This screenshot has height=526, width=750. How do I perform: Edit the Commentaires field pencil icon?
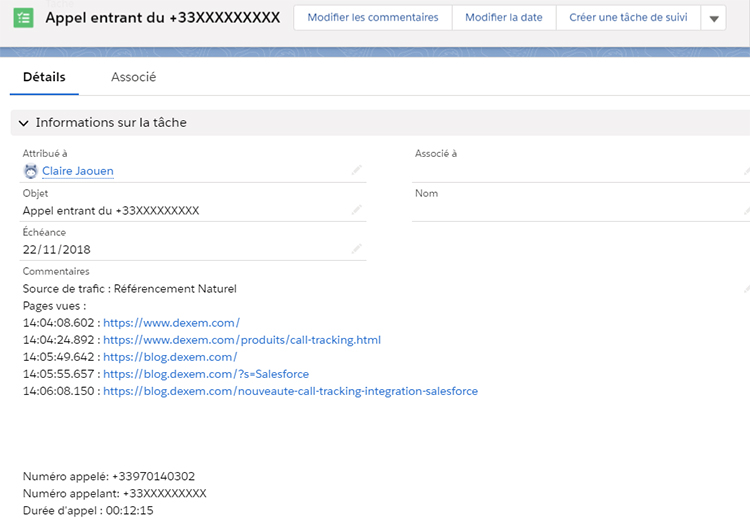(747, 288)
